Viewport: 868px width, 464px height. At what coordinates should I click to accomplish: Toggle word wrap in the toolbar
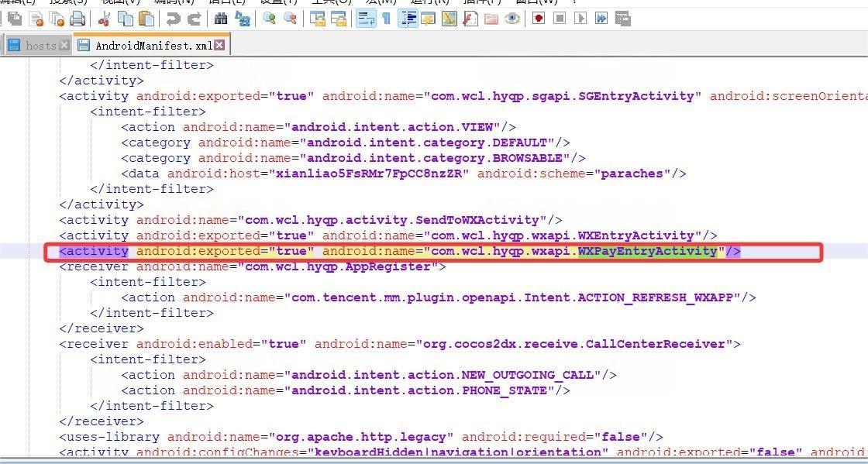point(366,19)
